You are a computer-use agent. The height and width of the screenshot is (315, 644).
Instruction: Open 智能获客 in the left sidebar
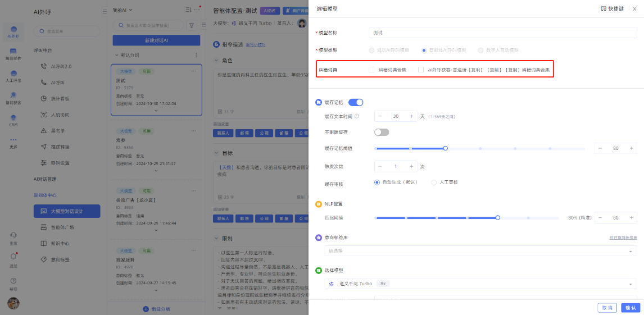13,99
